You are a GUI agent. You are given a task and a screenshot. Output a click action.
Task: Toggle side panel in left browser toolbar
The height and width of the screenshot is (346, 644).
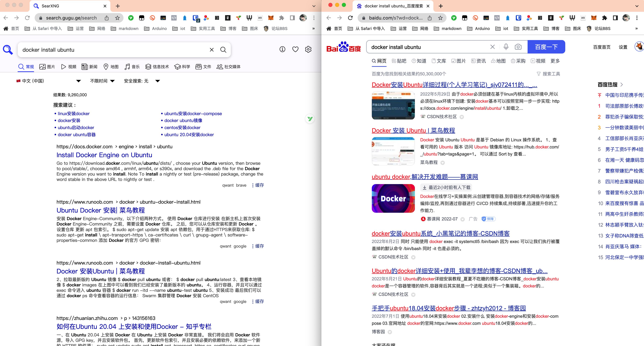[x=292, y=18]
